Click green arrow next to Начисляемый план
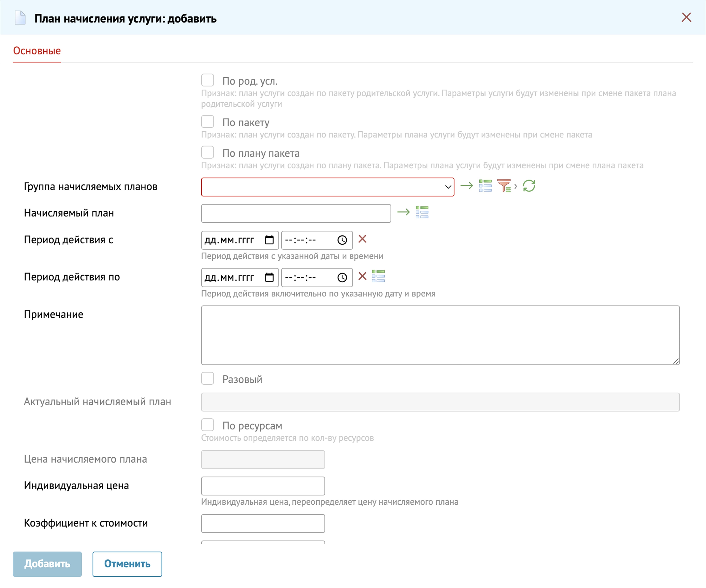Viewport: 706px width, 588px height. coord(403,212)
